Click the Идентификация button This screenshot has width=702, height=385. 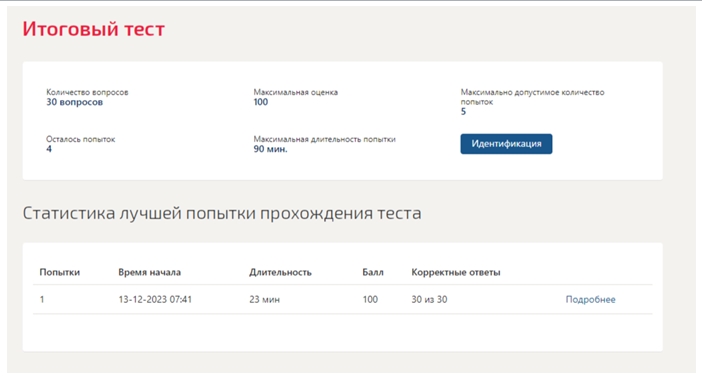pos(506,144)
